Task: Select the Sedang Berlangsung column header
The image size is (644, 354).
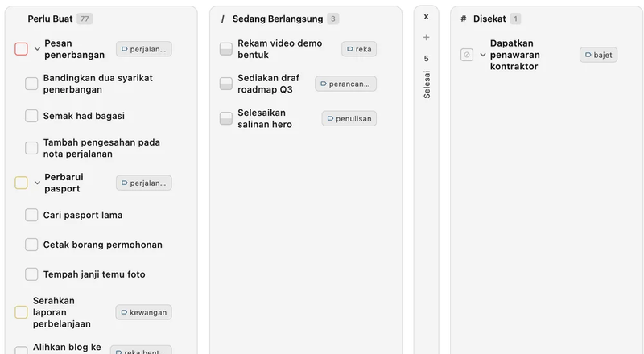Action: click(278, 19)
